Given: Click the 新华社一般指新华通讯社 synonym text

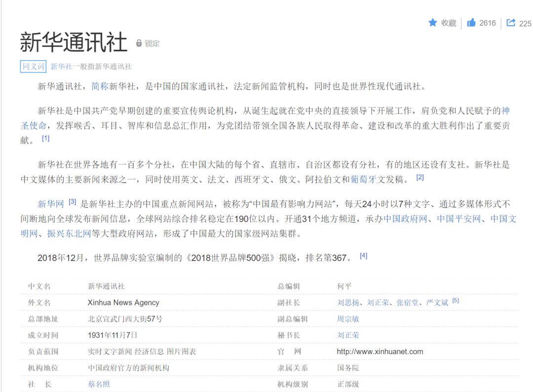Looking at the screenshot, I should coord(91,67).
